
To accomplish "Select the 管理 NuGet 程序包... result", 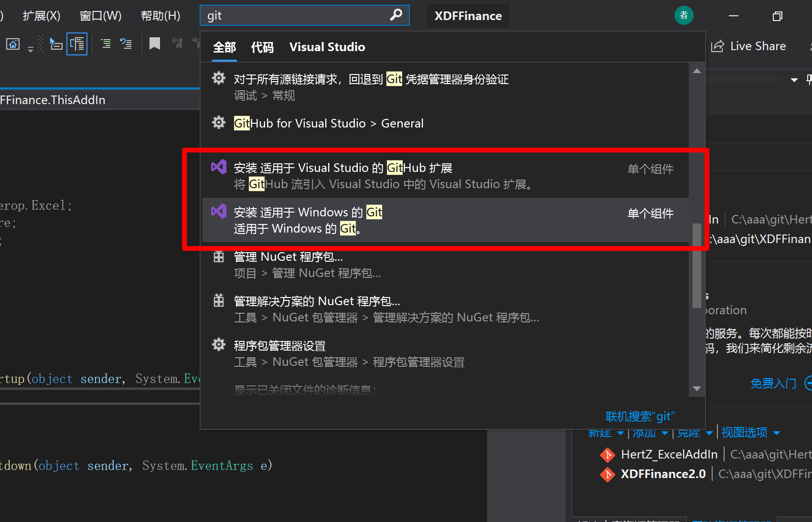I will click(x=445, y=265).
